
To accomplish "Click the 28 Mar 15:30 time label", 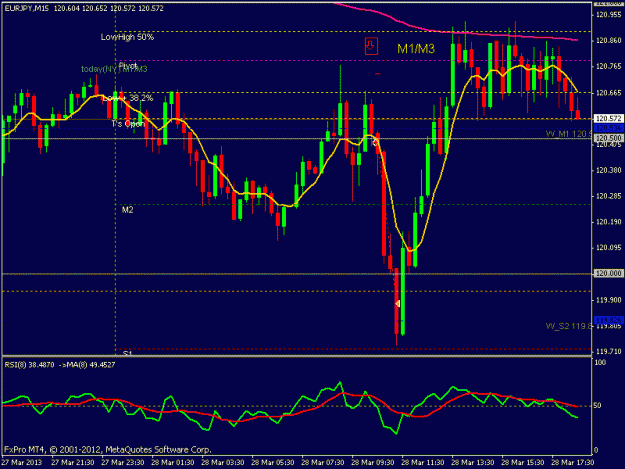I will (x=523, y=463).
